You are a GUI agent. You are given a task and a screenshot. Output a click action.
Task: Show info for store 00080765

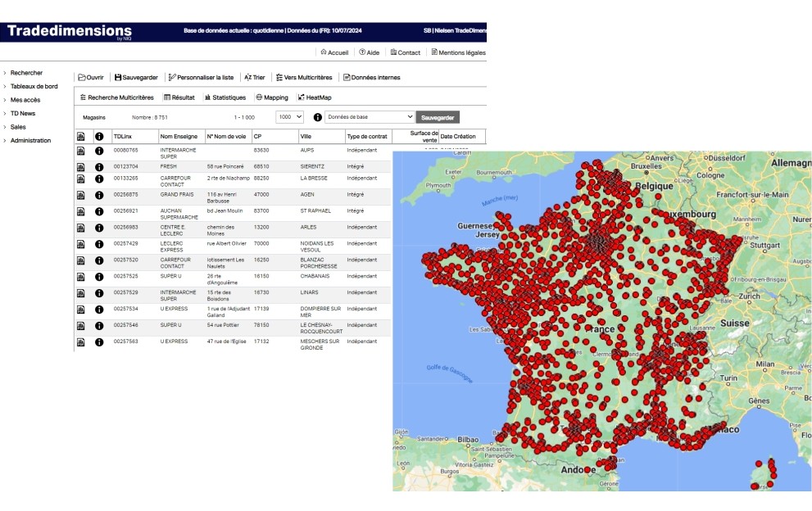click(99, 151)
